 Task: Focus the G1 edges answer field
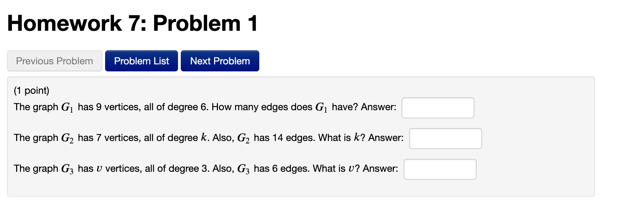(x=438, y=108)
